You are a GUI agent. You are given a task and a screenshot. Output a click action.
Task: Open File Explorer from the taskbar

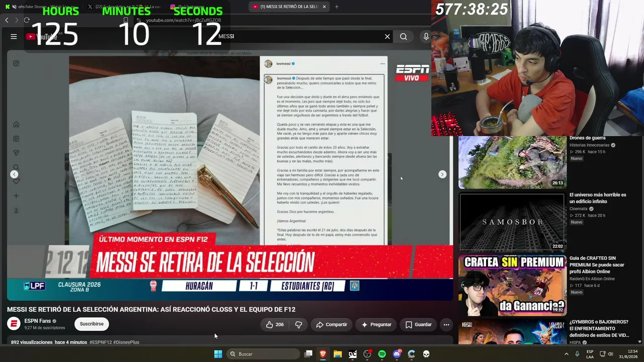pyautogui.click(x=338, y=354)
